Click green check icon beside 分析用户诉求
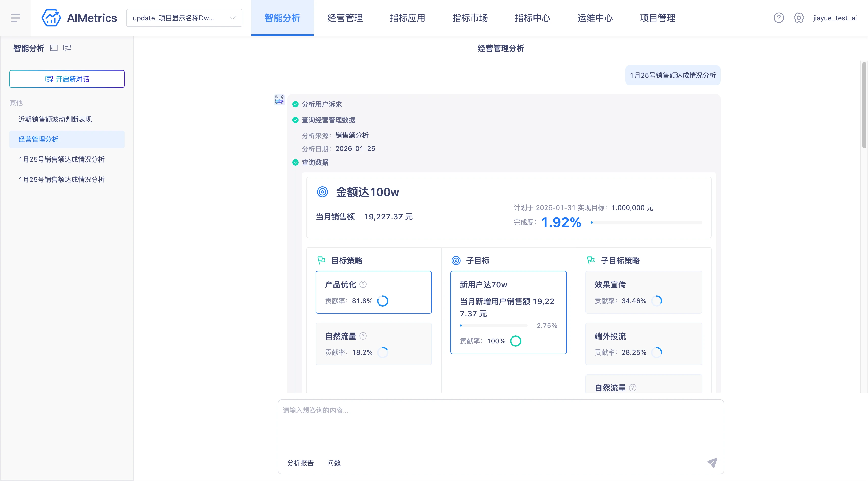 tap(295, 104)
